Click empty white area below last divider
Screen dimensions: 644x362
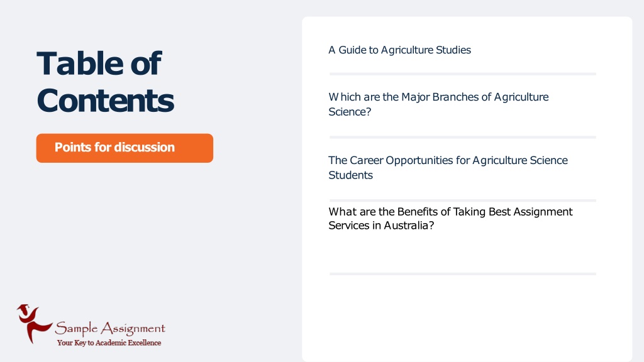[467, 318]
